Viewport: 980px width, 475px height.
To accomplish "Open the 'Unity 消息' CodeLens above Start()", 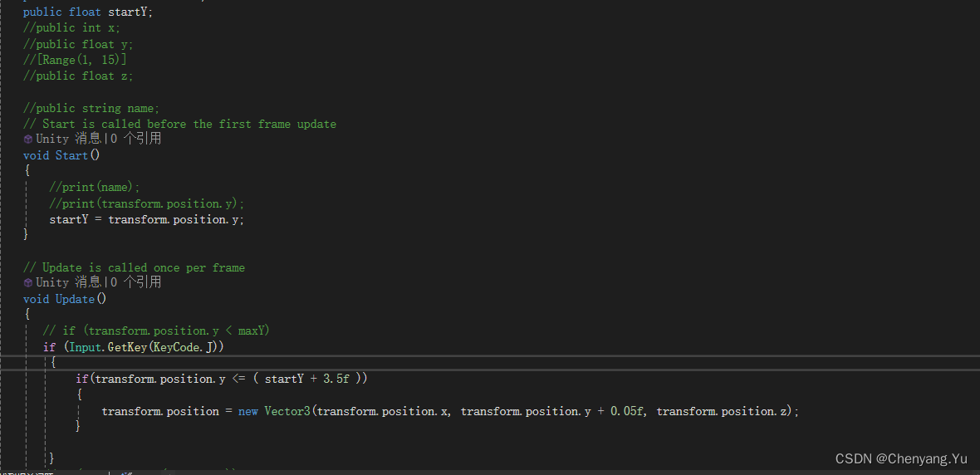I will tap(71, 140).
